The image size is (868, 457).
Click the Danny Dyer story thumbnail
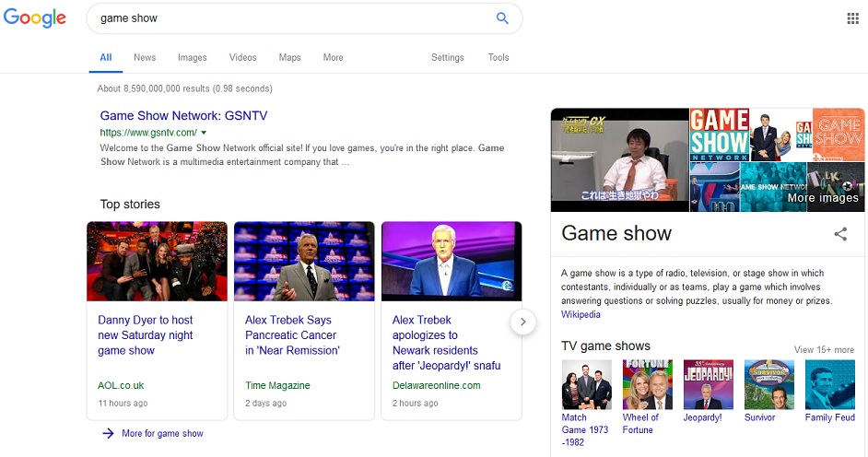tap(158, 261)
